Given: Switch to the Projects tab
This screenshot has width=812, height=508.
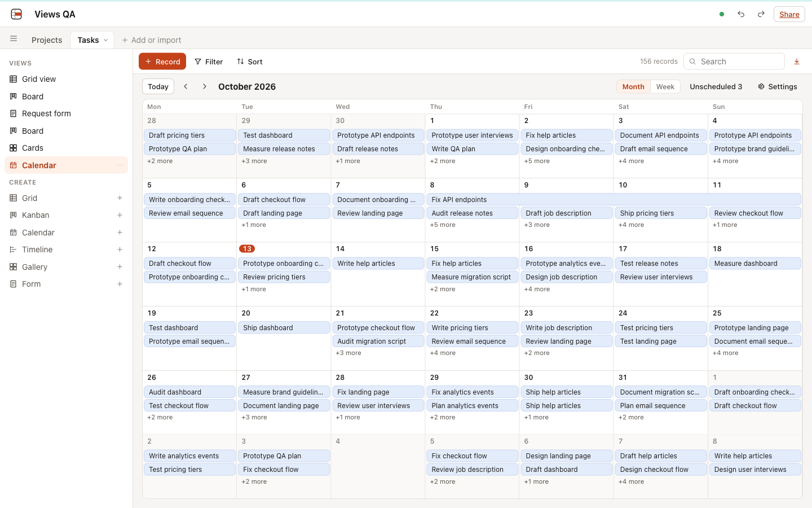Looking at the screenshot, I should click(x=47, y=40).
